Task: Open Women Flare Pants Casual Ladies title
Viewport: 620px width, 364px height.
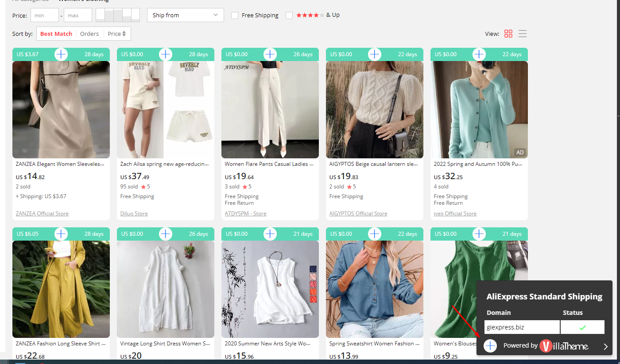Action: point(270,164)
